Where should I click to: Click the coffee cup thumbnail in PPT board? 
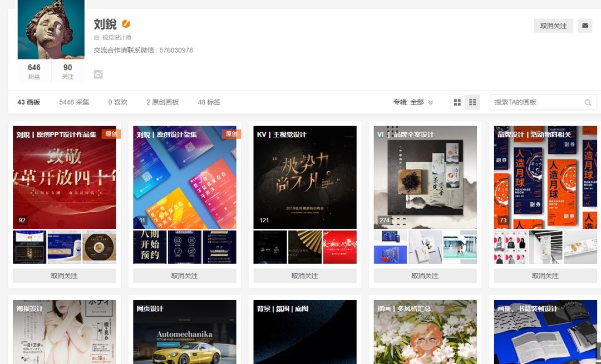pos(99,247)
